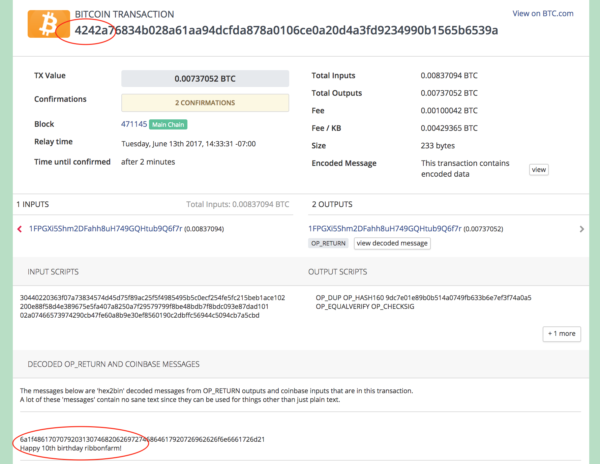The image size is (600, 464).
Task: Click the 2 Outputs section header
Action: pos(335,203)
